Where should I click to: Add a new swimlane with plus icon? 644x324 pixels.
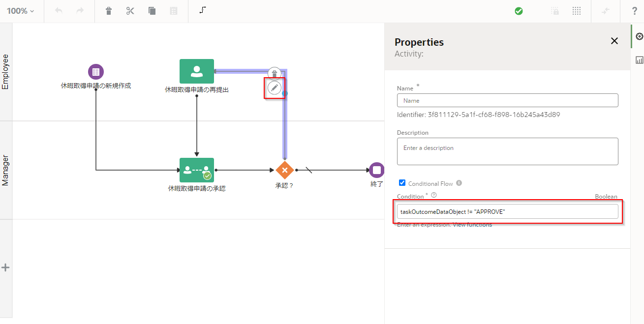(x=5, y=268)
